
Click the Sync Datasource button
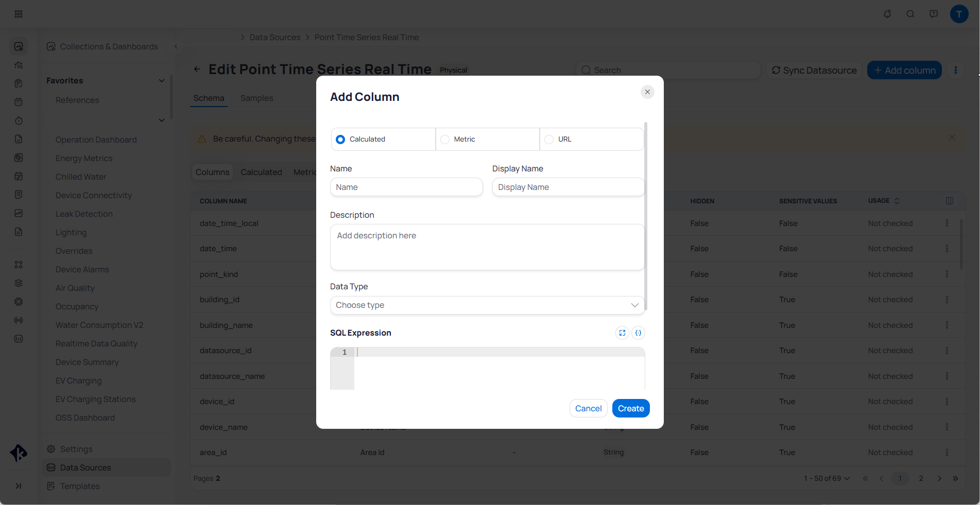tap(814, 70)
